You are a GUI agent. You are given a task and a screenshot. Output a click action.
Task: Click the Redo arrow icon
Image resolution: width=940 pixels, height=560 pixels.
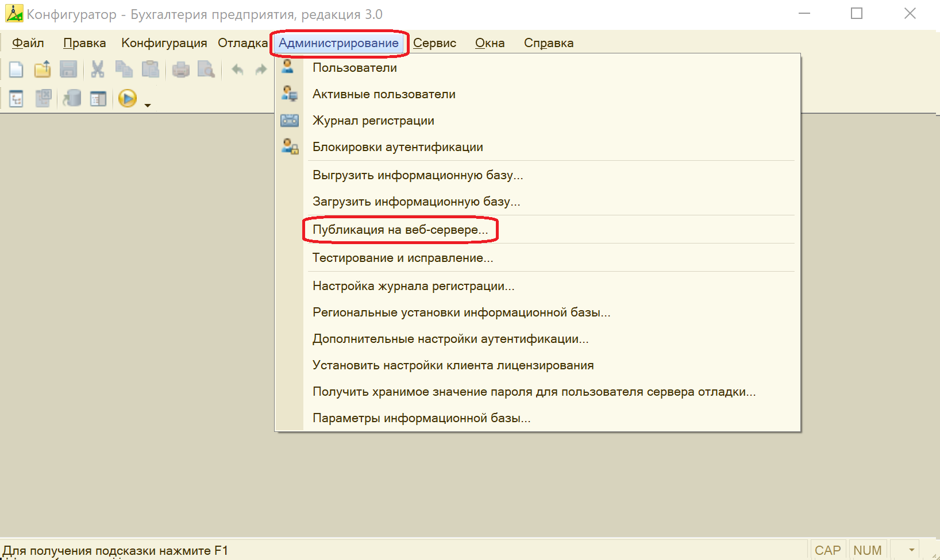(x=261, y=69)
